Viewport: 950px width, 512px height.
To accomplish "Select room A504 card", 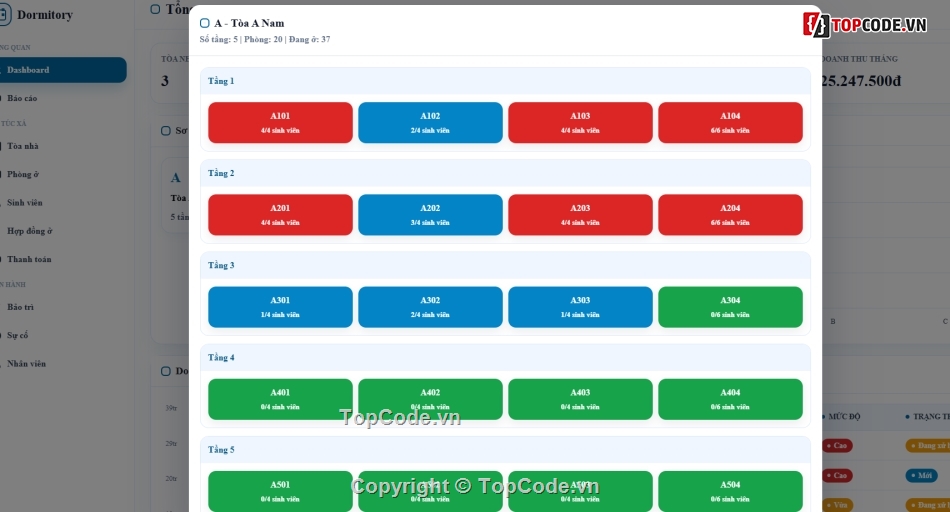I will click(x=730, y=491).
